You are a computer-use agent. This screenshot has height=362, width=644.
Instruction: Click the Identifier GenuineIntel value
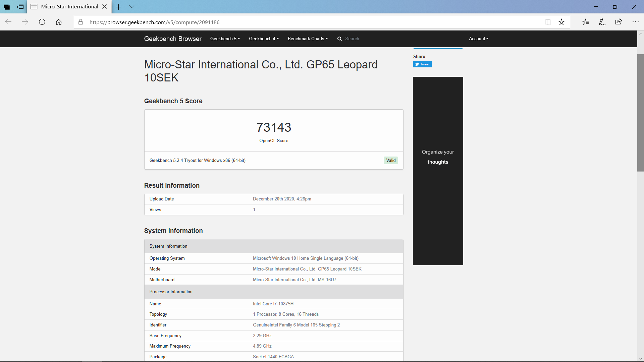pyautogui.click(x=296, y=325)
